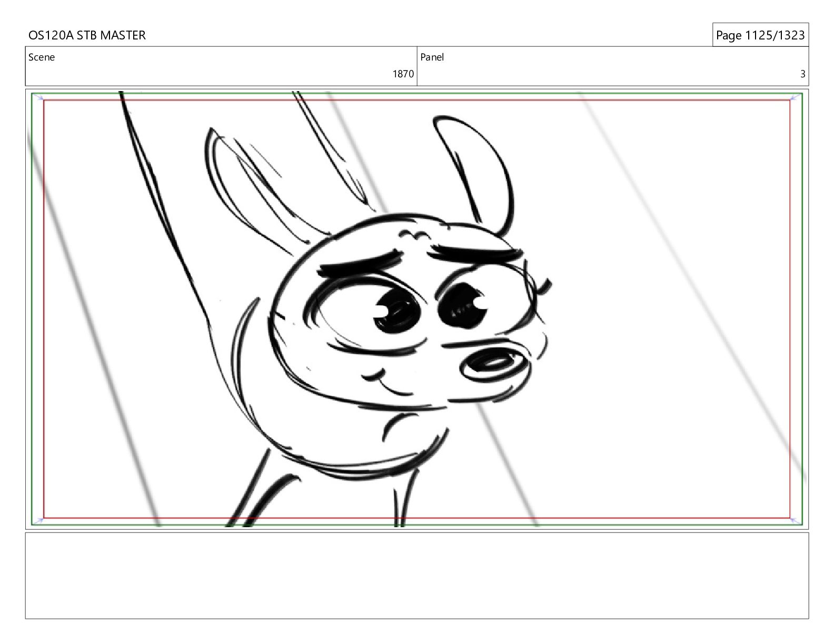Click the Page 1125/1323 indicator box

(760, 35)
